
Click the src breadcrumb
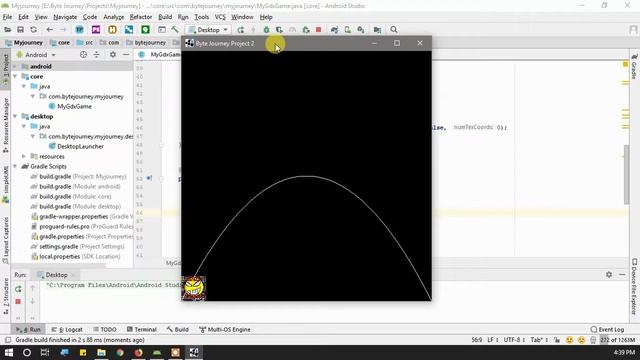(85, 42)
